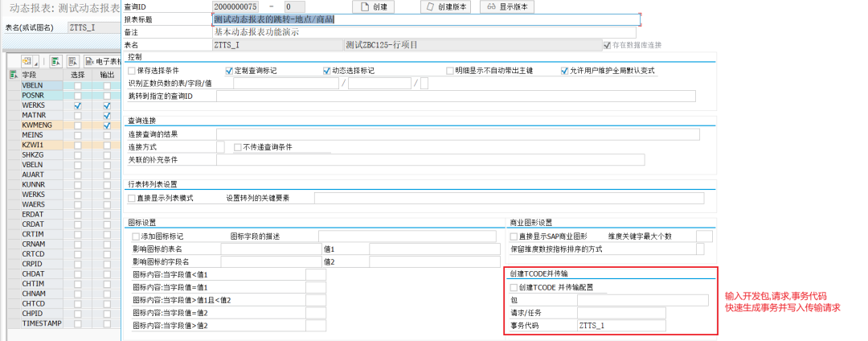Click the 维度关键字最大个数 input box
Viewport: 868px width, 341px height.
coord(704,236)
